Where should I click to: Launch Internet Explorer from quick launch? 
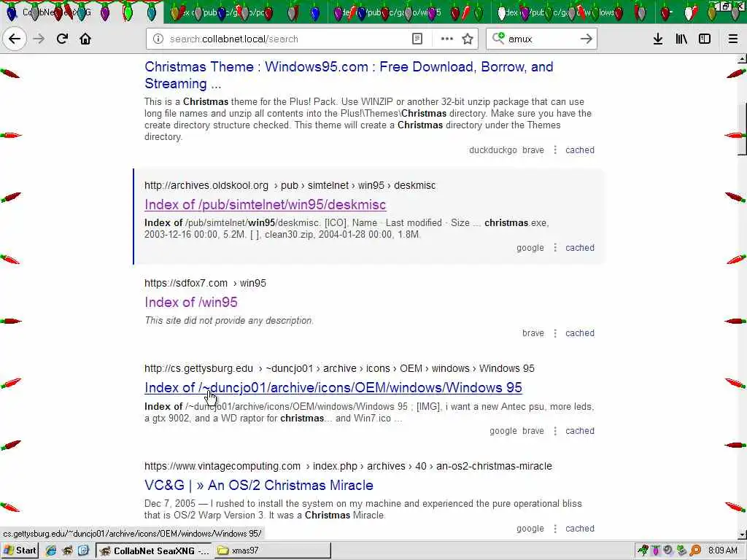click(x=50, y=551)
